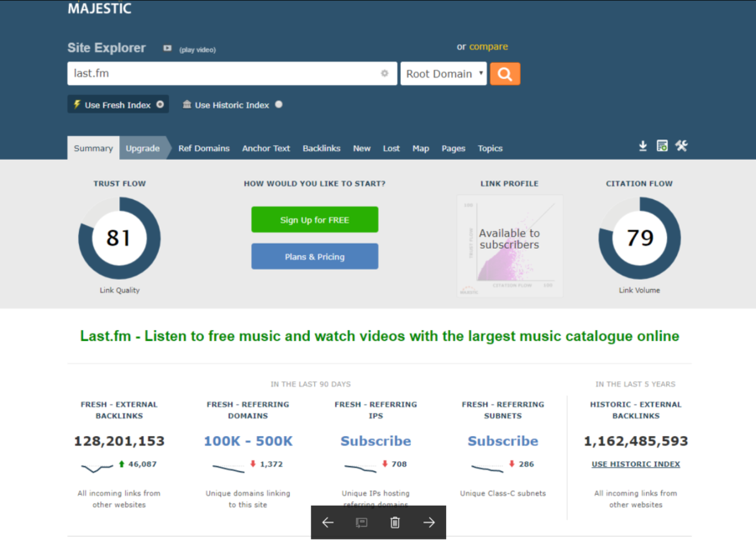756x541 pixels.
Task: Click the Link Quality label
Action: point(119,291)
